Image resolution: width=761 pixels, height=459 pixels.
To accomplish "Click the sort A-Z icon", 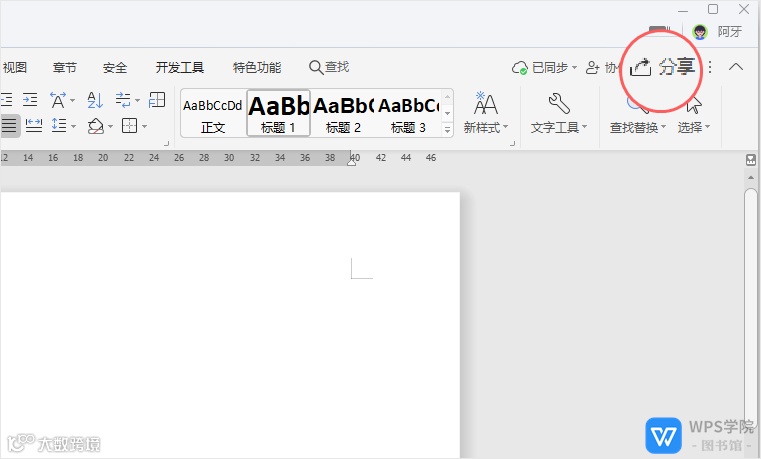I will [x=95, y=100].
